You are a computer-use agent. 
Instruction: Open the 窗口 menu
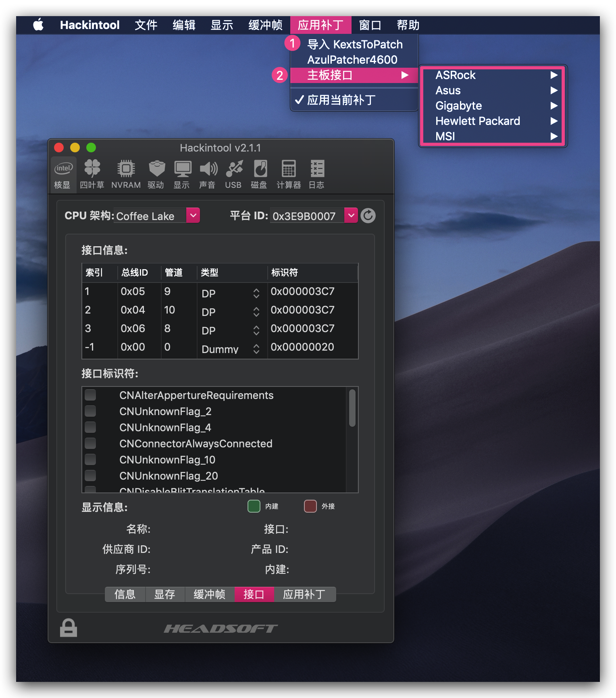point(370,25)
